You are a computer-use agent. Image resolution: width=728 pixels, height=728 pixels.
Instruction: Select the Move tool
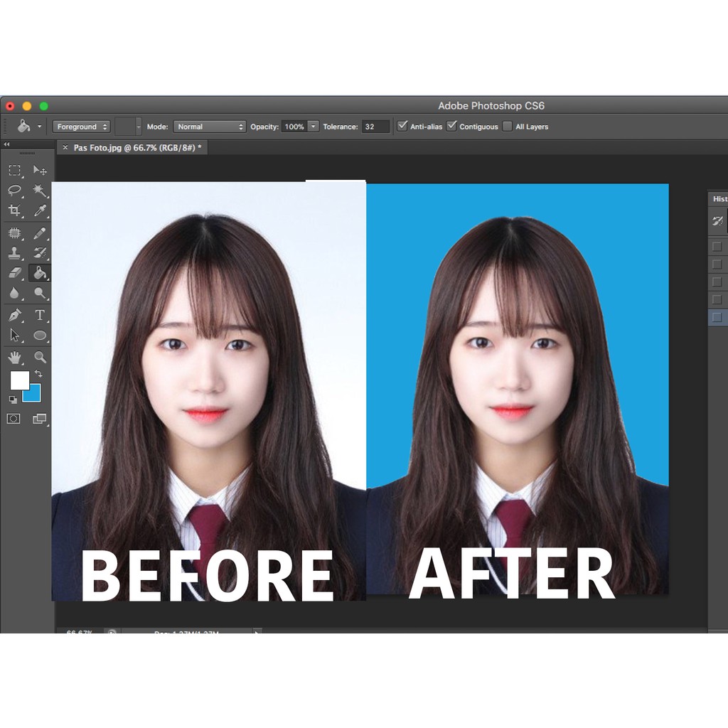coord(41,171)
